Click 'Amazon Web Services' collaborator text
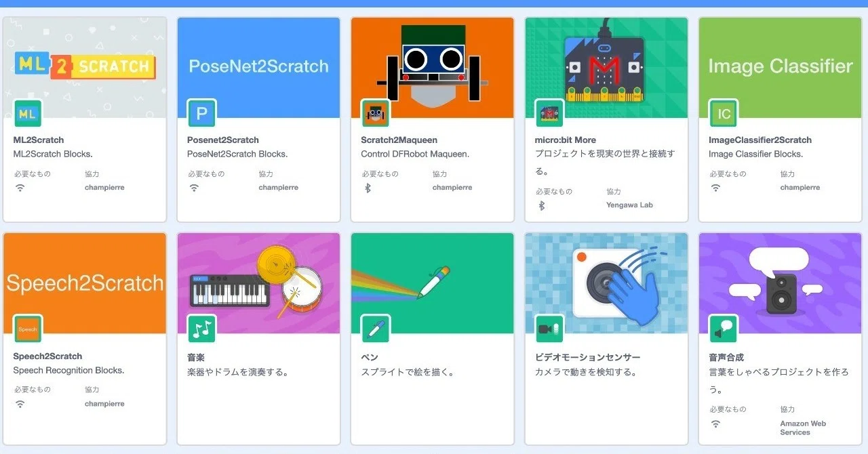Viewport: 868px width, 454px height. click(803, 428)
